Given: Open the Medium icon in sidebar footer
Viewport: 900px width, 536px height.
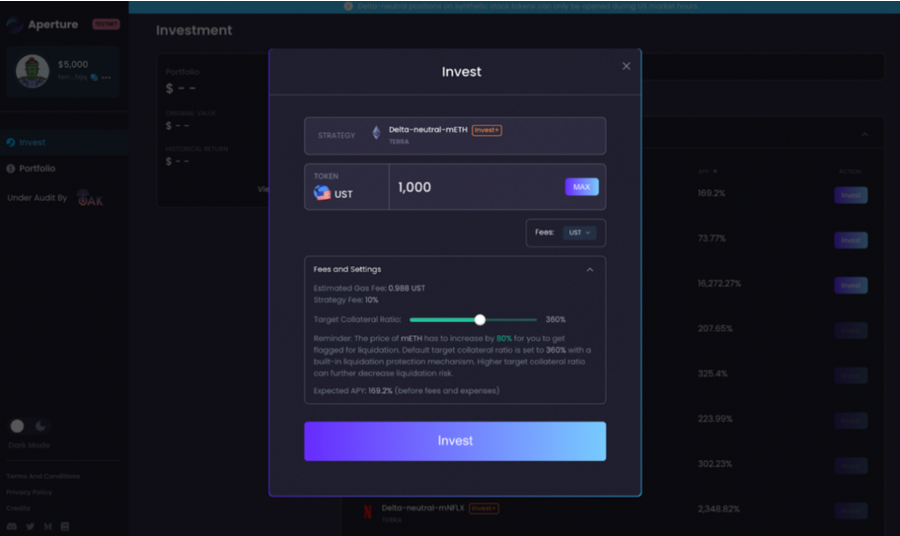Looking at the screenshot, I should point(48,526).
